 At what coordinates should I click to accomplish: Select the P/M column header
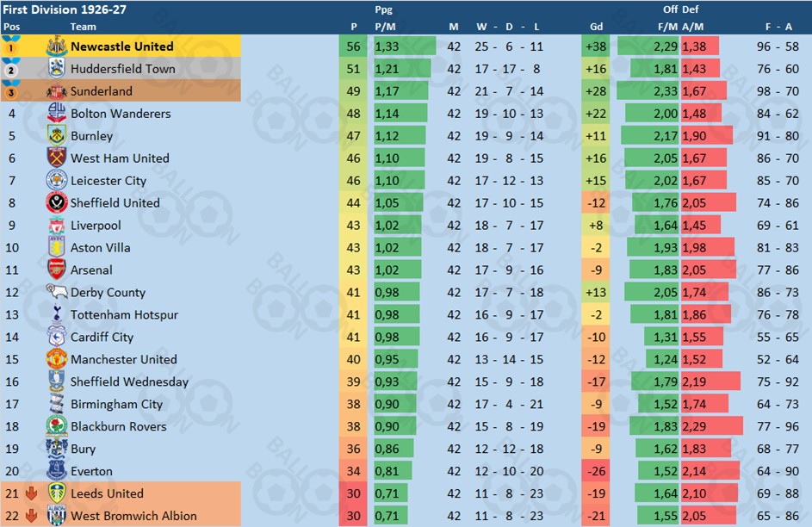click(x=385, y=27)
